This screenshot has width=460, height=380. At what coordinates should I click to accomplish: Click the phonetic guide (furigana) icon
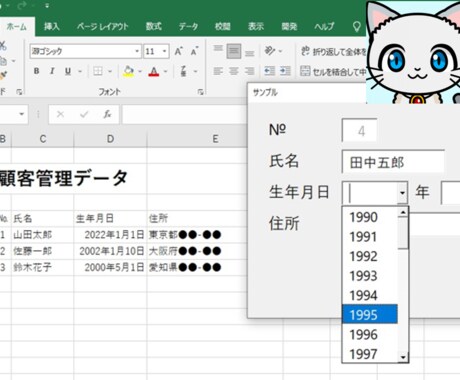[183, 71]
